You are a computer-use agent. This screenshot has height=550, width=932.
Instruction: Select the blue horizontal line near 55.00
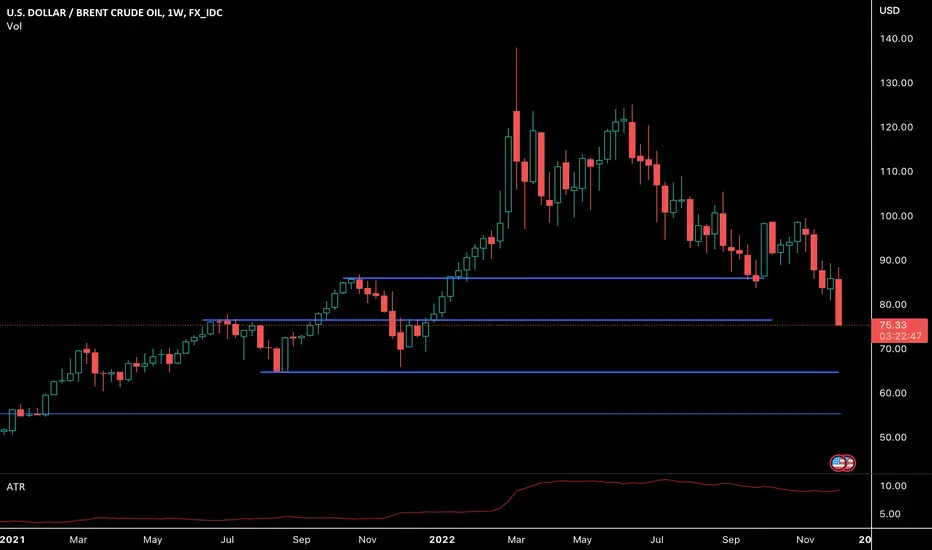tap(421, 413)
